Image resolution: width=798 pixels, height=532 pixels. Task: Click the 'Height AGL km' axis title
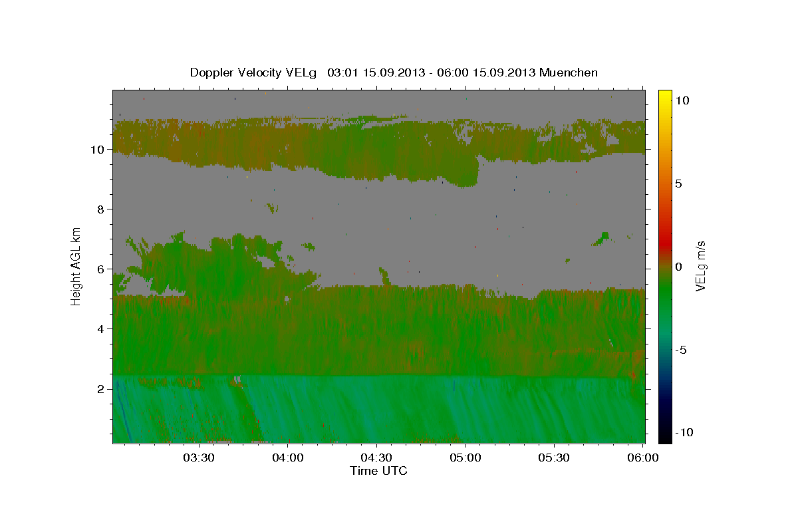click(x=76, y=266)
